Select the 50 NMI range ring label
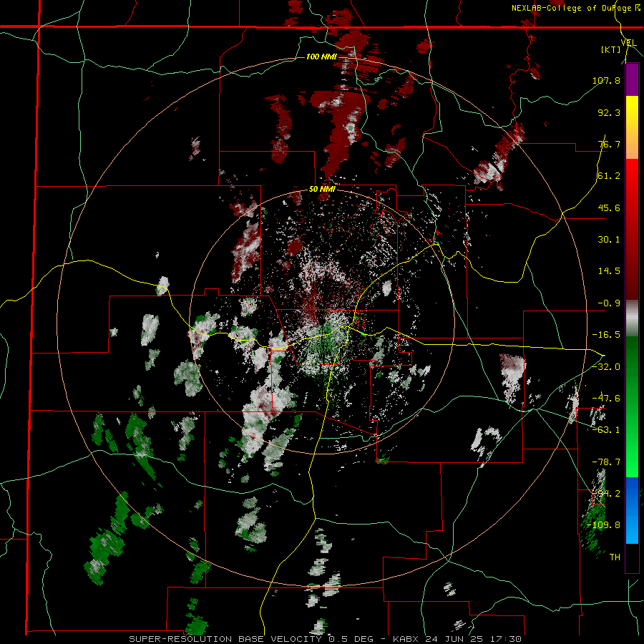Image resolution: width=644 pixels, height=644 pixels. point(322,190)
